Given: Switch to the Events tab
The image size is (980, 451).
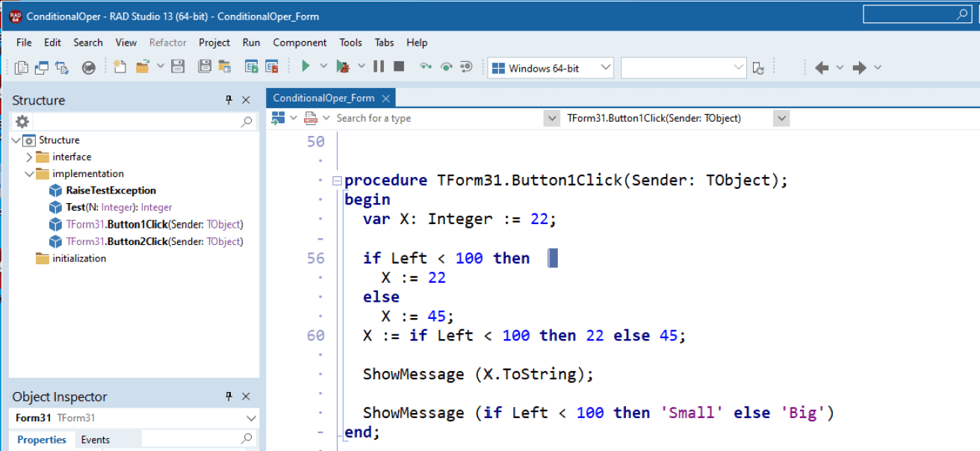Looking at the screenshot, I should point(95,440).
